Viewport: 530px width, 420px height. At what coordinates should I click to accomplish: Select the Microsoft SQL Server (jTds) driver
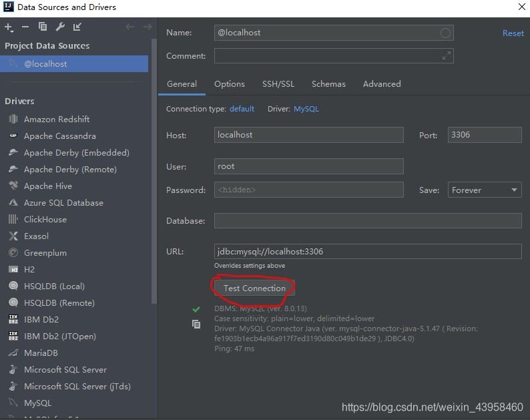pyautogui.click(x=74, y=386)
